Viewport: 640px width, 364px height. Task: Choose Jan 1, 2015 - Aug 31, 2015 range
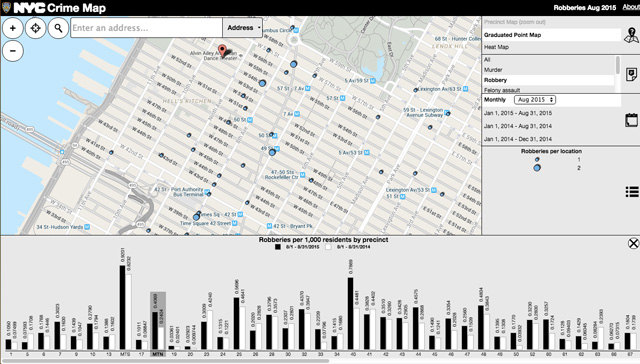518,113
